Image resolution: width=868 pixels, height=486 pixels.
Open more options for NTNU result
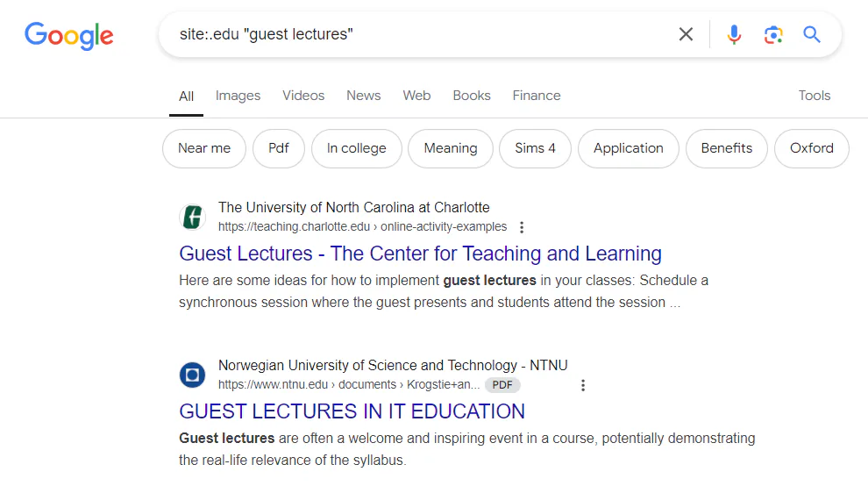[x=583, y=385]
